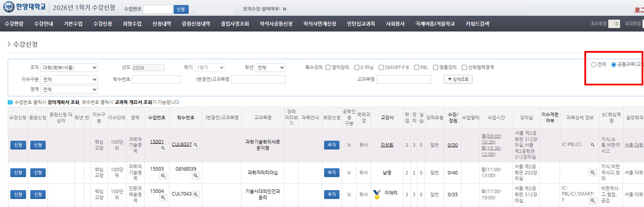This screenshot has width=644, height=207.
Task: Click the 최소학점 field showing 10
Action: click(614, 24)
